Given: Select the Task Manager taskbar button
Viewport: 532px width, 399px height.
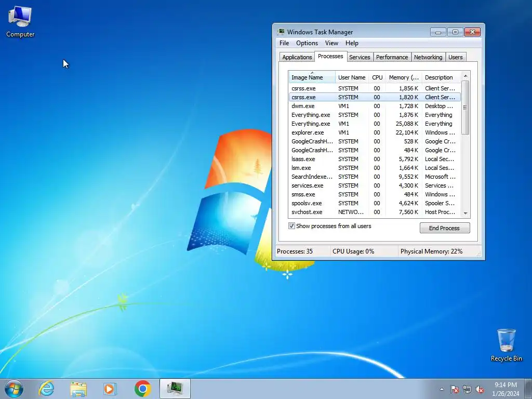Looking at the screenshot, I should tap(175, 389).
